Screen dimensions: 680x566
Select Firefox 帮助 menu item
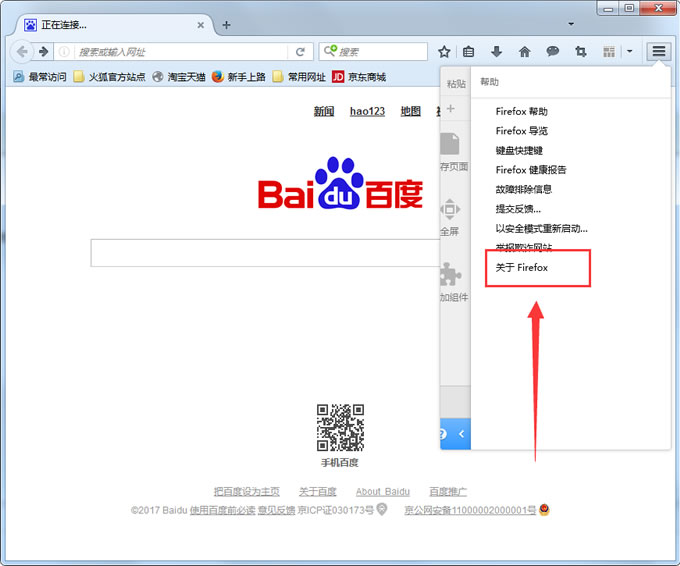tap(521, 111)
